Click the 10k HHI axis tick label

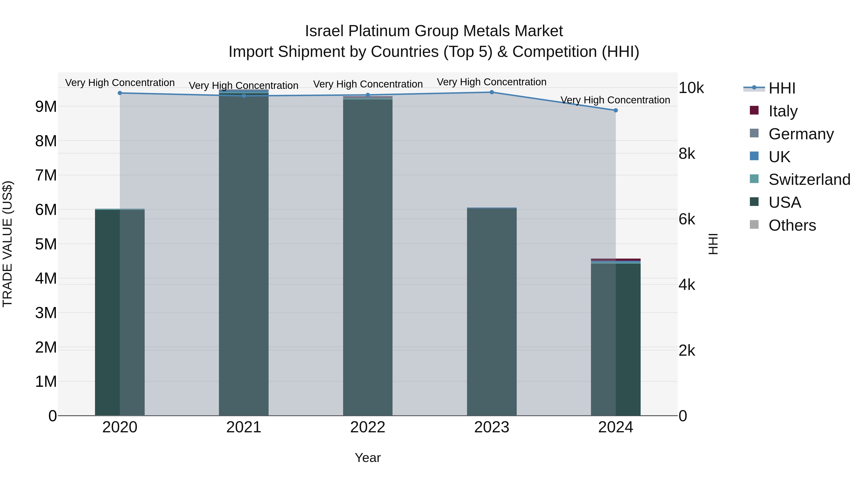691,88
